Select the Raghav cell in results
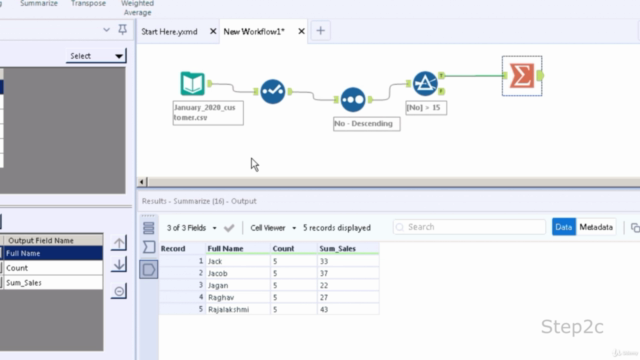This screenshot has height=360, width=640. (x=238, y=297)
